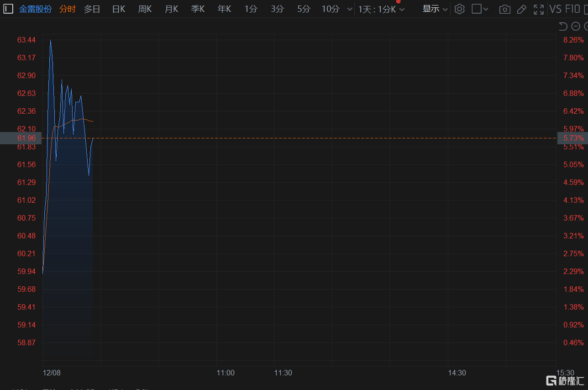The width and height of the screenshot is (588, 390).
Task: Click the current price label 61.96
Action: click(x=26, y=138)
